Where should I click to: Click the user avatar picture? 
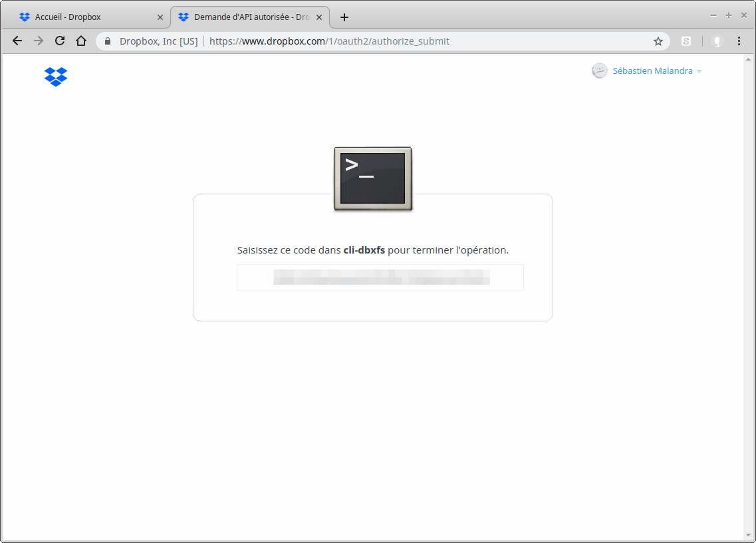coord(600,71)
